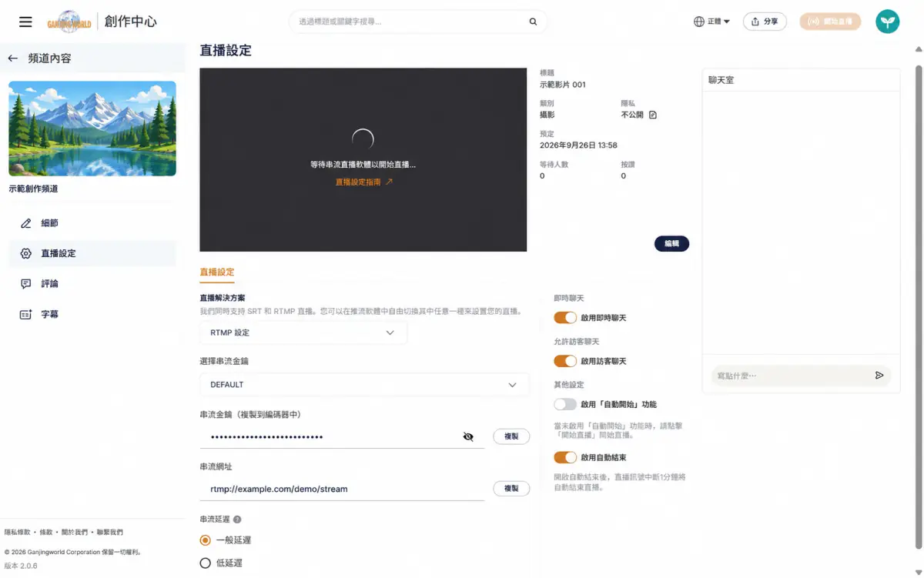The width and height of the screenshot is (924, 578).
Task: Click the rtmp://example.com/demo/stream URL field
Action: click(342, 489)
